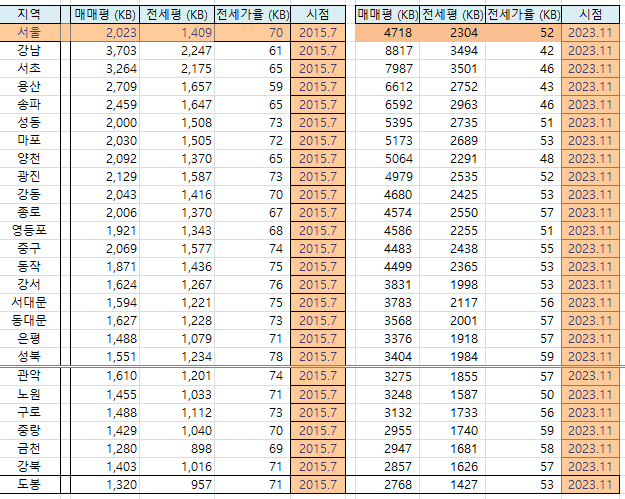Select Seoul 2015 price cell 2,023
The width and height of the screenshot is (625, 499).
105,33
